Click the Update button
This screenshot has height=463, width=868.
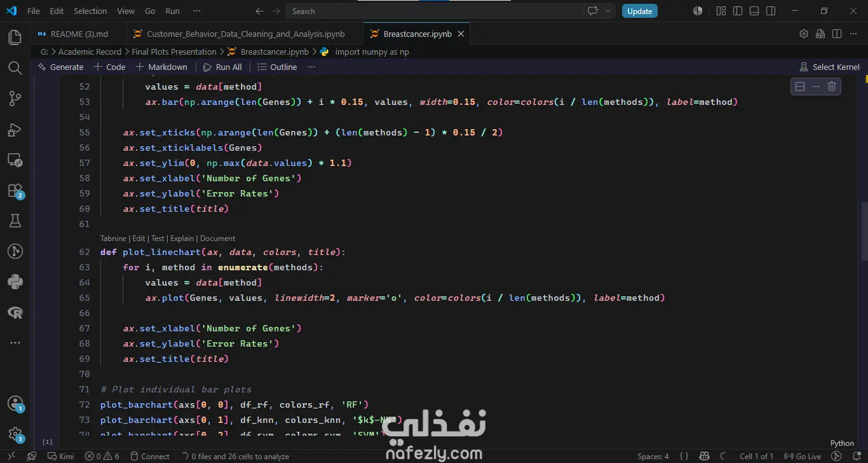pyautogui.click(x=639, y=11)
